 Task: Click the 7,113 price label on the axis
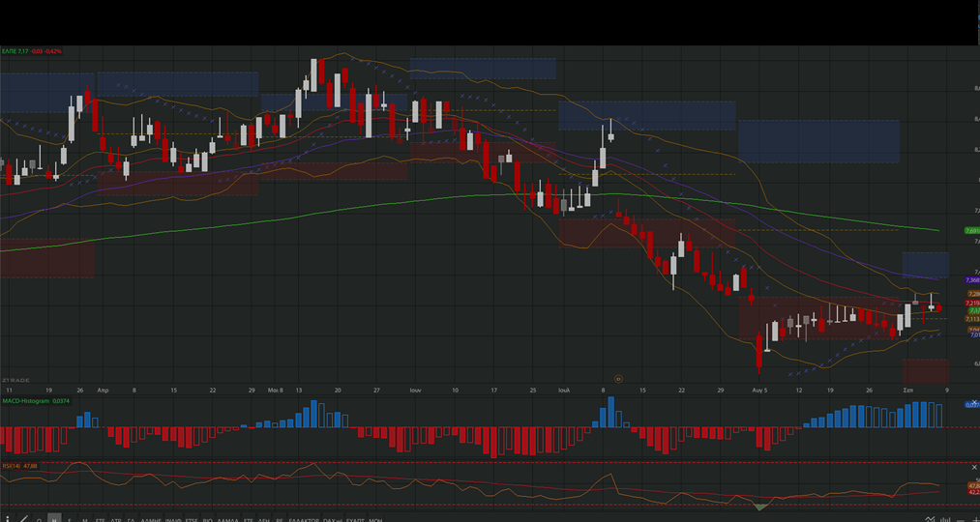972,319
